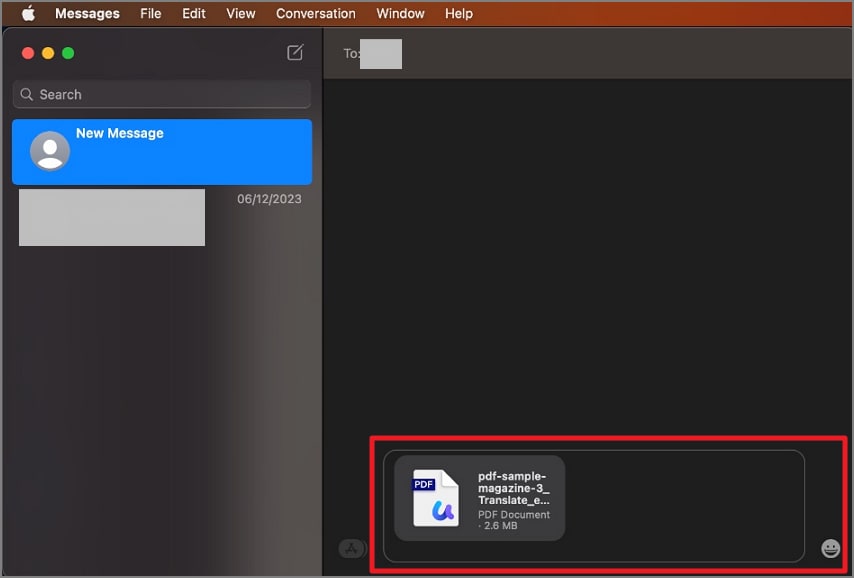Open the Help menu
The width and height of the screenshot is (854, 578).
459,14
